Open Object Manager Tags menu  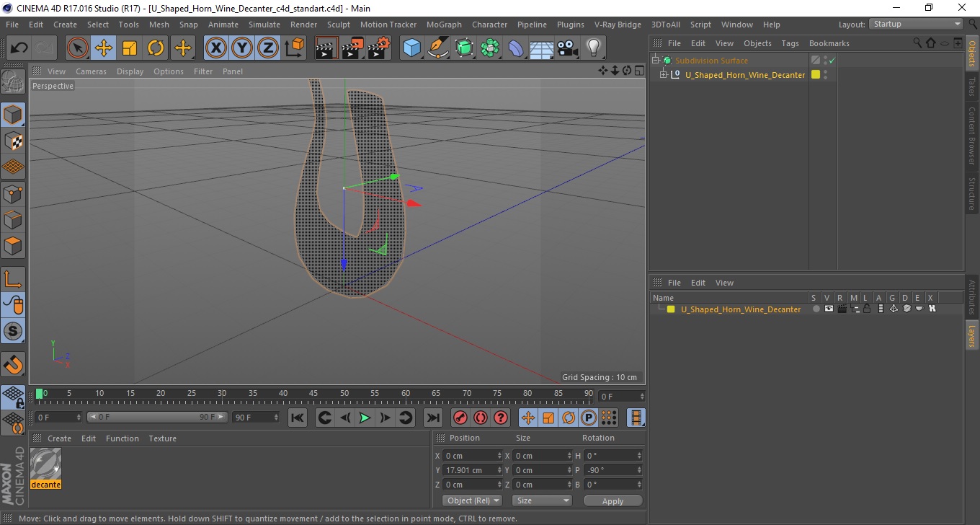pos(790,43)
